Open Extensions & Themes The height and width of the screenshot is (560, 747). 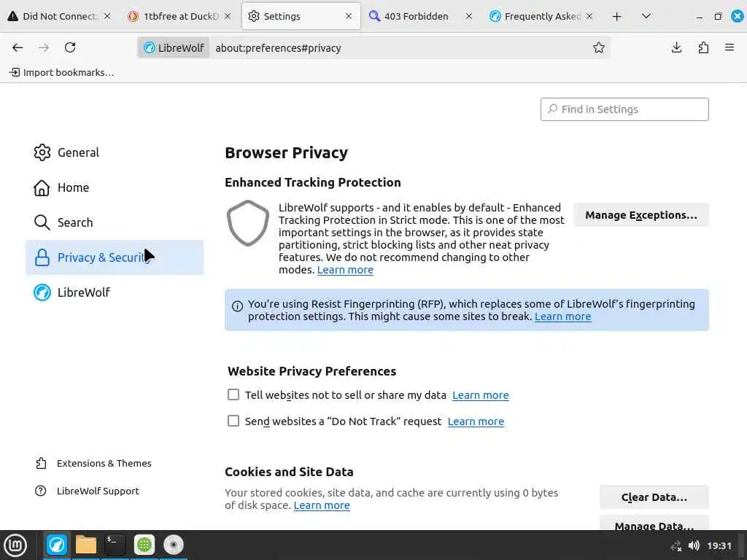point(93,463)
